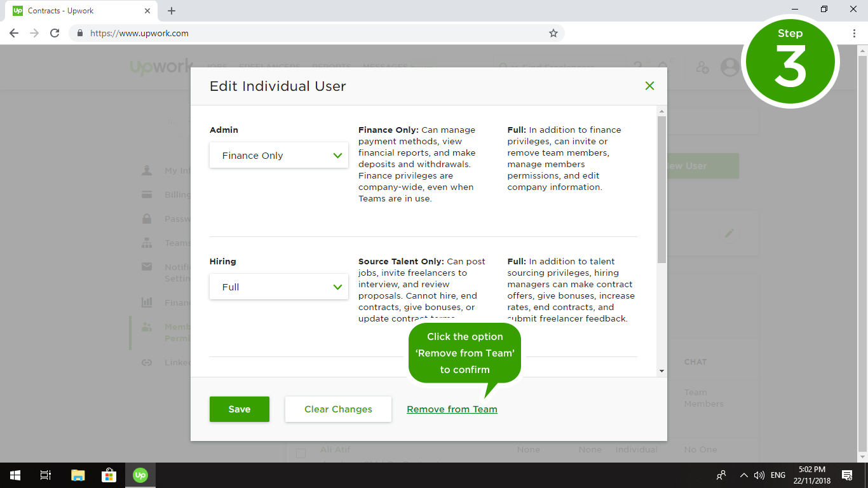Bookmark this page with the star icon
This screenshot has height=488, width=868.
pos(553,33)
